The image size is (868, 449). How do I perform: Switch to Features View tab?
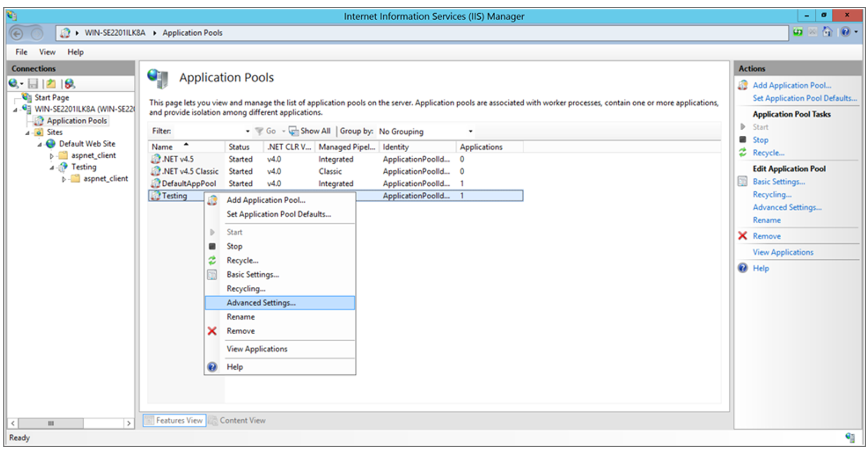coord(174,420)
